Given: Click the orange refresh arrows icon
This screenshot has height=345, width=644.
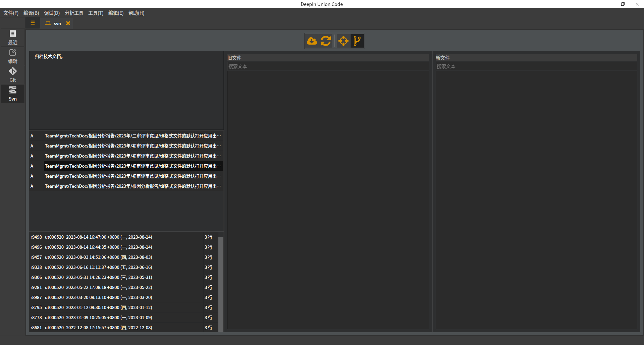Looking at the screenshot, I should click(326, 41).
